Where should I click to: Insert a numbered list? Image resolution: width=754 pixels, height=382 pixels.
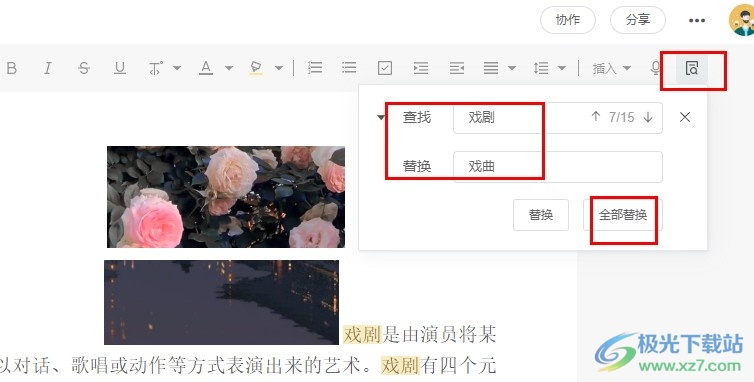tap(315, 68)
